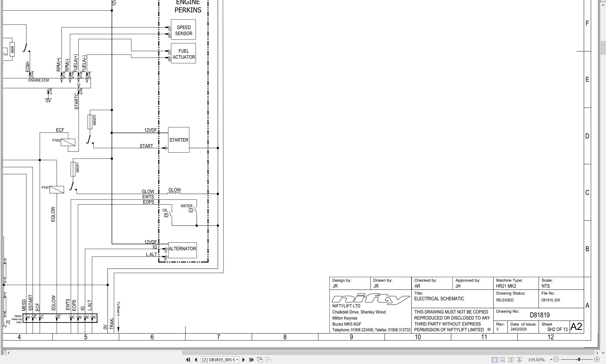Click the RELEASED drawing status text

pyautogui.click(x=505, y=300)
